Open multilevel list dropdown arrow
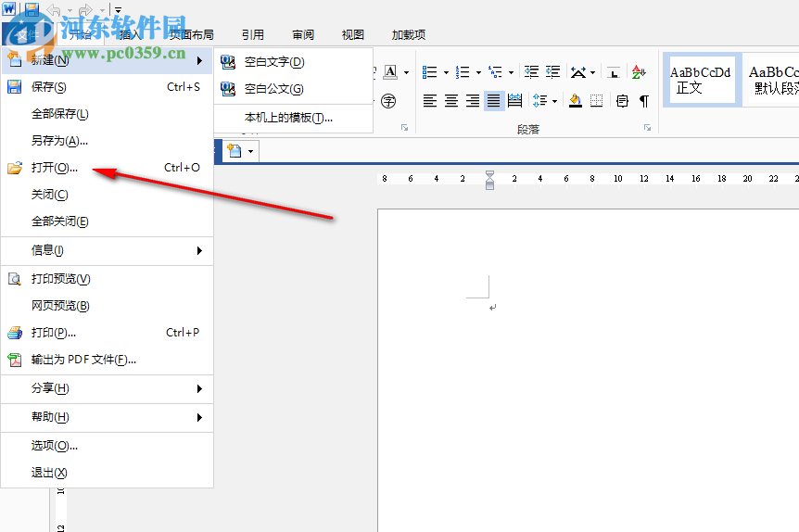Screen dimensions: 799x532 pyautogui.click(x=511, y=72)
